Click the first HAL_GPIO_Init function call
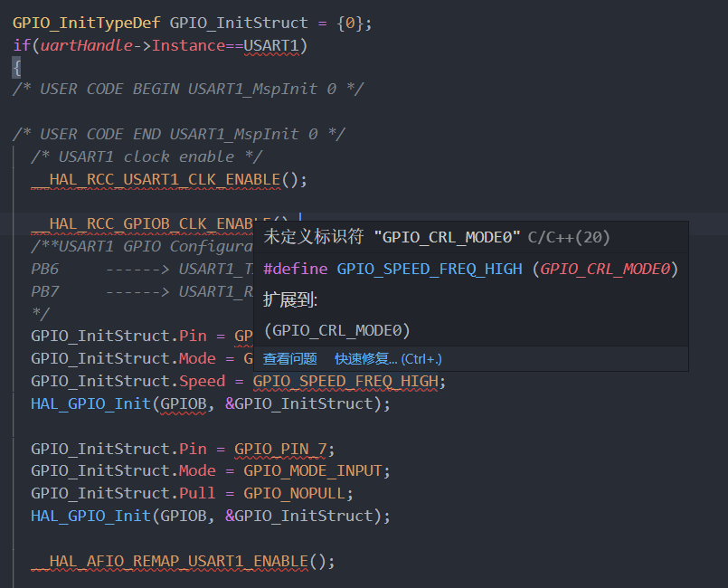Image resolution: width=728 pixels, height=588 pixels. (91, 403)
